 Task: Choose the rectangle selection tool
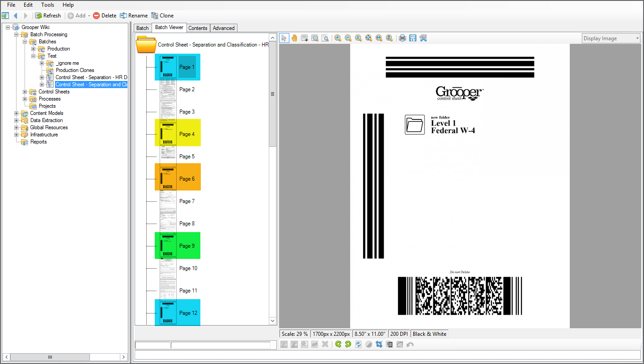tap(305, 38)
